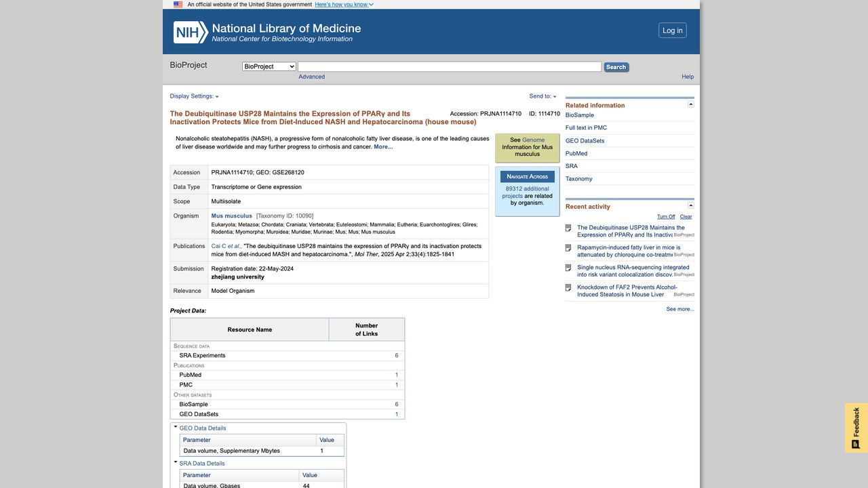Open the PMC link count in Project Data
Image resolution: width=868 pixels, height=488 pixels.
[397, 385]
